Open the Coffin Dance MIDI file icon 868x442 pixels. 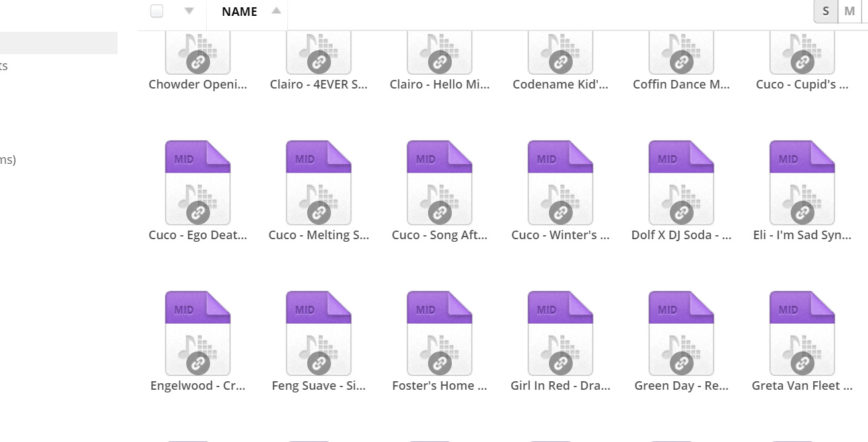[x=681, y=53]
